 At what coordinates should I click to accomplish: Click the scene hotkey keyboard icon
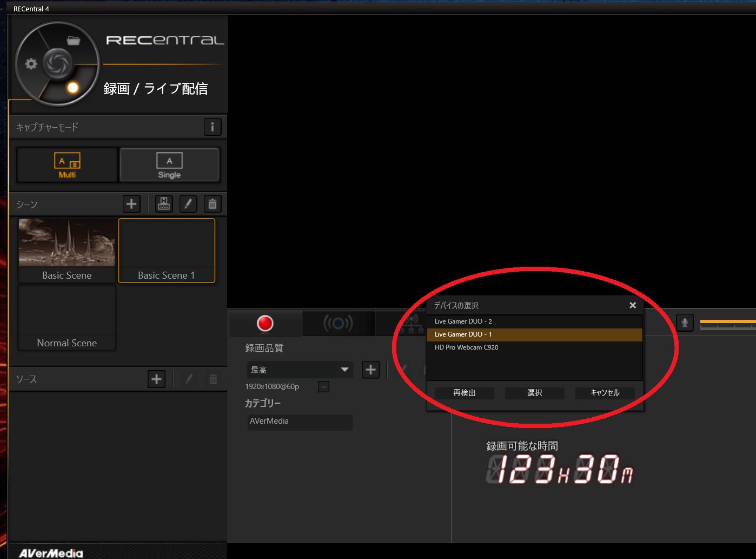point(164,204)
